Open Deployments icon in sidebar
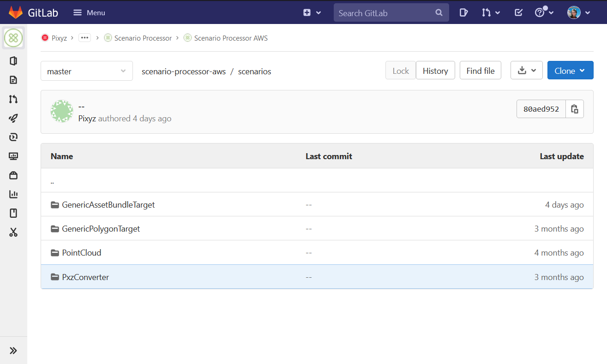Screen dimensions: 607x364 13,137
